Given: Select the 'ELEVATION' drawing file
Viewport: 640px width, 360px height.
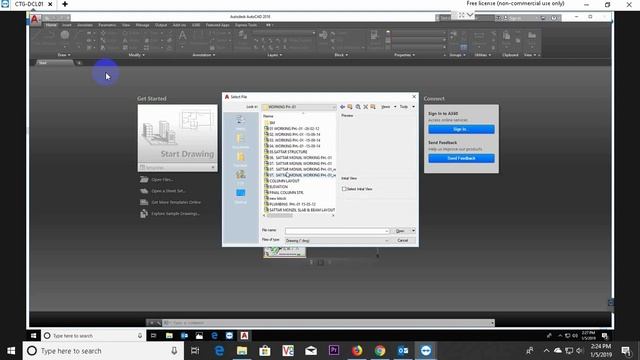Looking at the screenshot, I should click(x=276, y=187).
